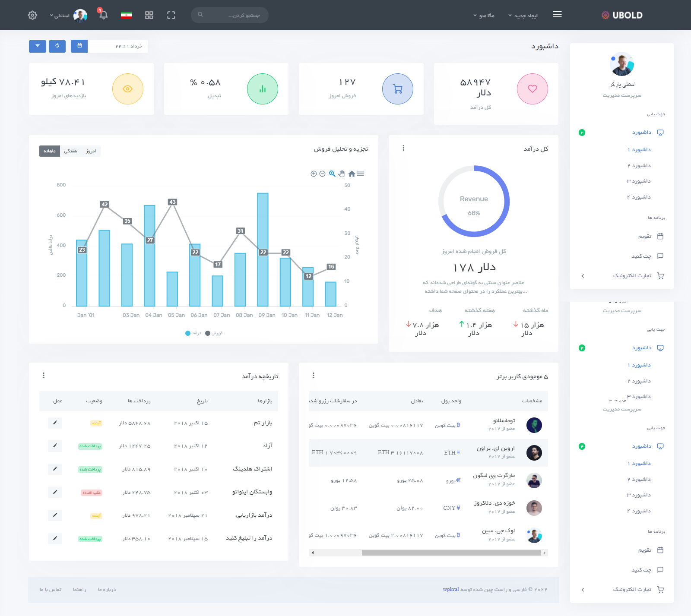Viewport: 691px width, 616px height.
Task: Switch sales chart to هفتگی view
Action: pos(70,151)
